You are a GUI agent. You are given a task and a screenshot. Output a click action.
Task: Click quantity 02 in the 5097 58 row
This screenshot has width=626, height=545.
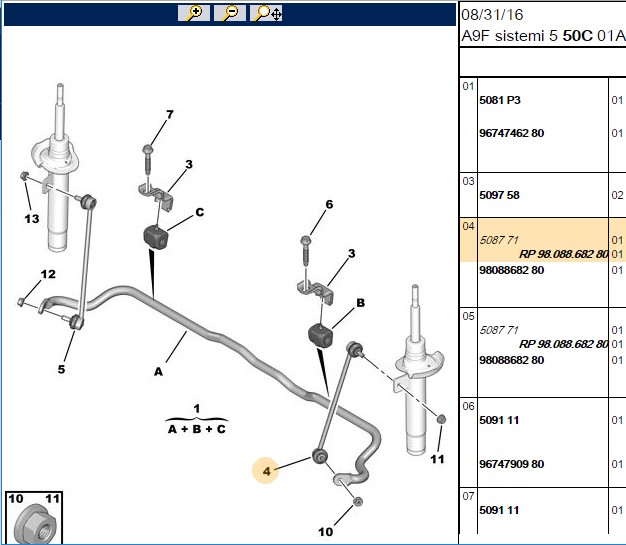click(x=617, y=195)
